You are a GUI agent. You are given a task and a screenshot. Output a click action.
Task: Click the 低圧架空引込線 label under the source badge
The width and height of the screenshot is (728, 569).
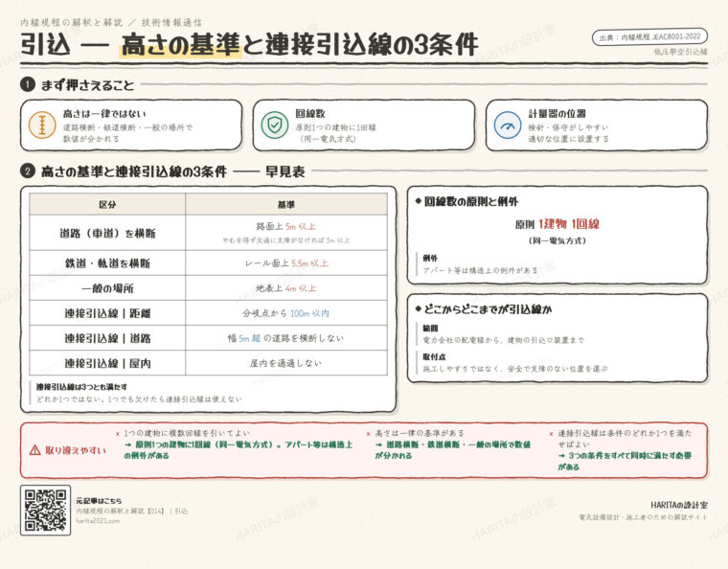[681, 52]
